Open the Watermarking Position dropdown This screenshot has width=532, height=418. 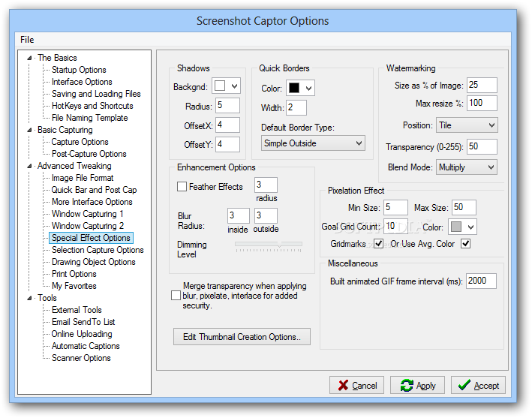pyautogui.click(x=467, y=125)
